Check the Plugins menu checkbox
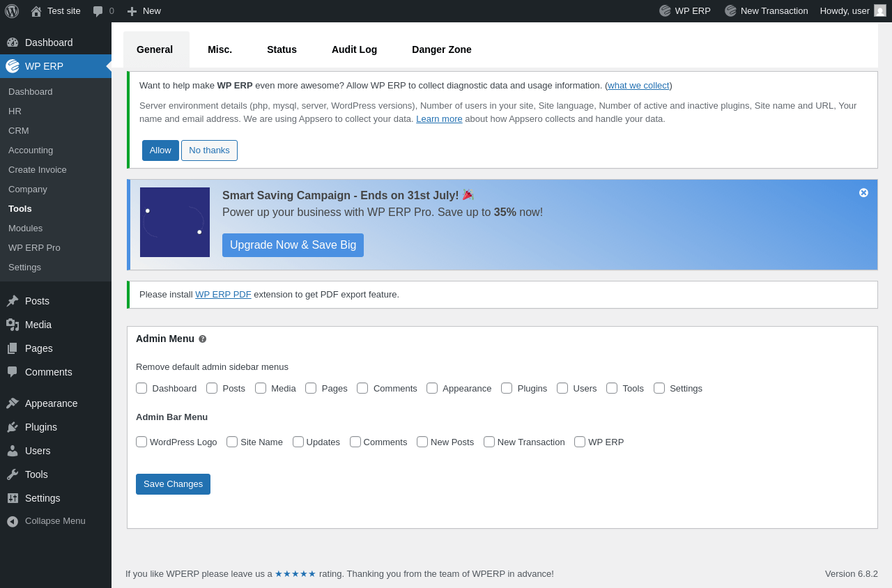 pos(507,388)
